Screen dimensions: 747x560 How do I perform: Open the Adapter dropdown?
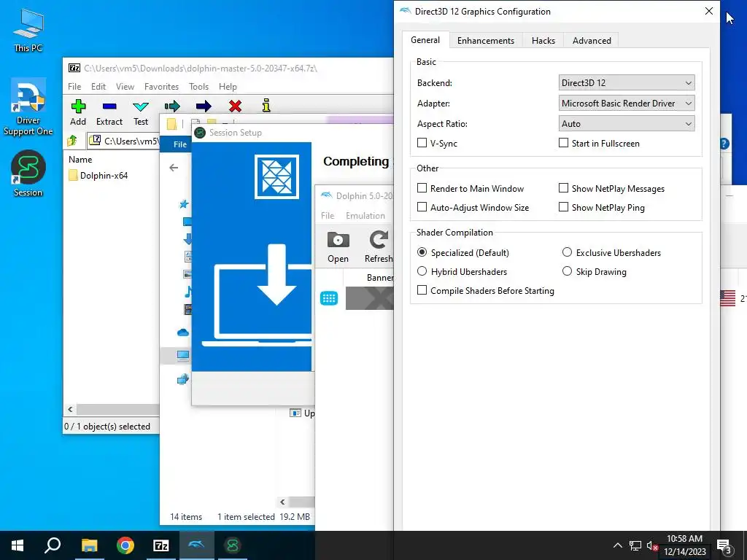click(627, 104)
